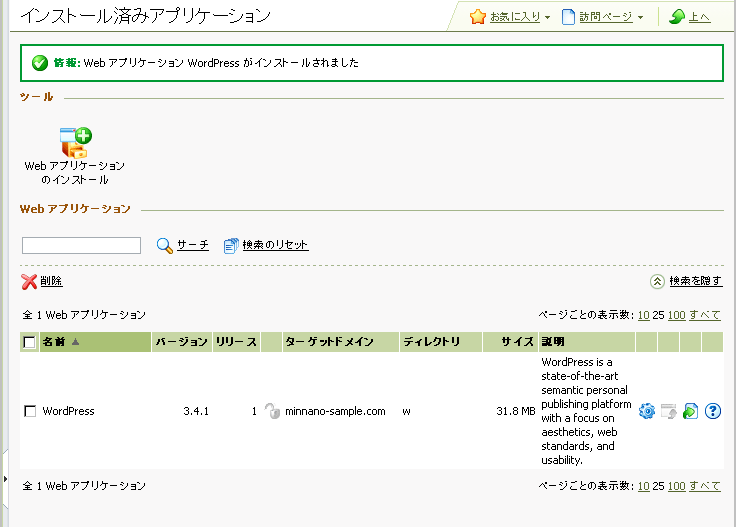Image resolution: width=736 pixels, height=527 pixels.
Task: Click the magnifier search icon
Action: pyautogui.click(x=165, y=245)
